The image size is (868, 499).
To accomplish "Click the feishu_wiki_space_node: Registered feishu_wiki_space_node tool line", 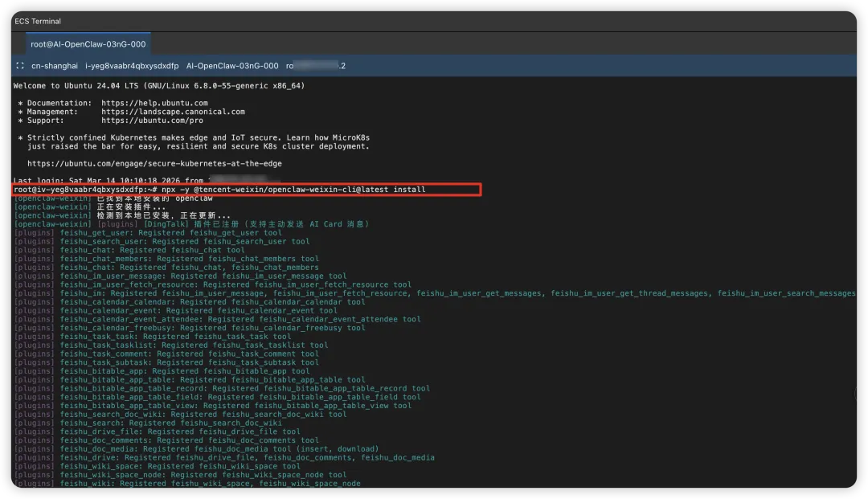I will [x=180, y=475].
